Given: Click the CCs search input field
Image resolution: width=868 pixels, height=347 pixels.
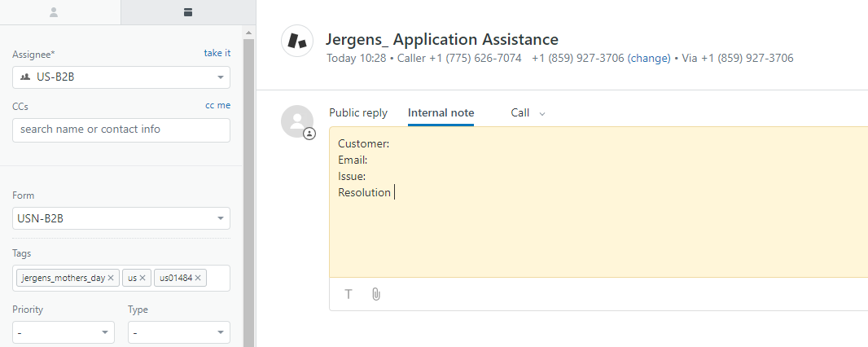Looking at the screenshot, I should click(x=121, y=130).
